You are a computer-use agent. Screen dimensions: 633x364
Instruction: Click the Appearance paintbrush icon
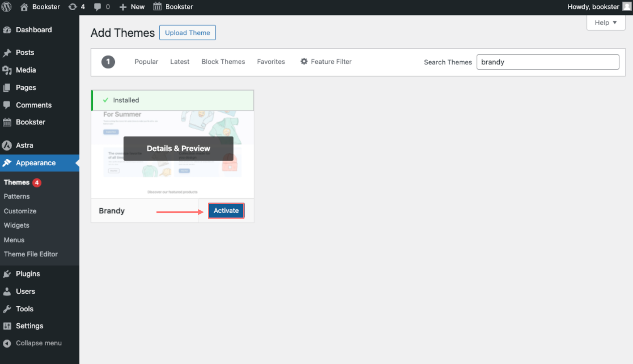7,163
